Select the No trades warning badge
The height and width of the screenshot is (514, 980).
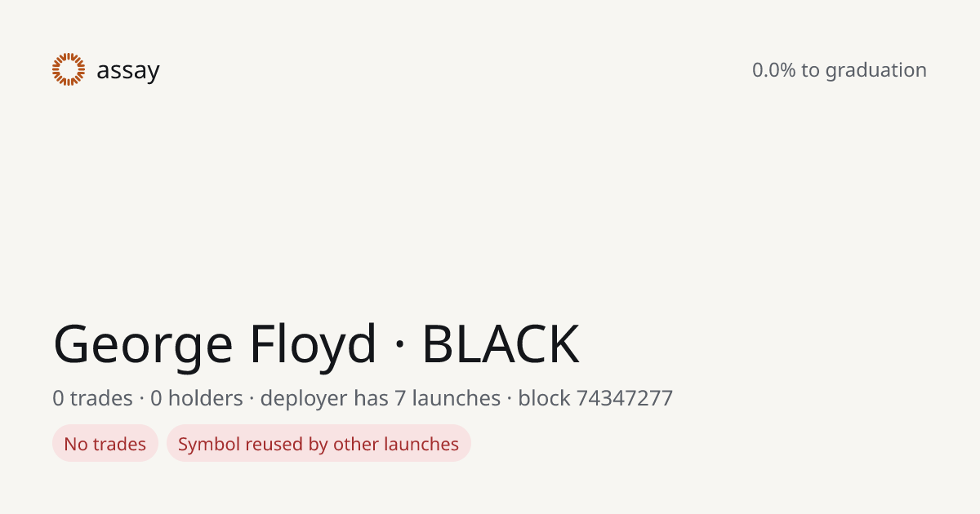point(105,443)
